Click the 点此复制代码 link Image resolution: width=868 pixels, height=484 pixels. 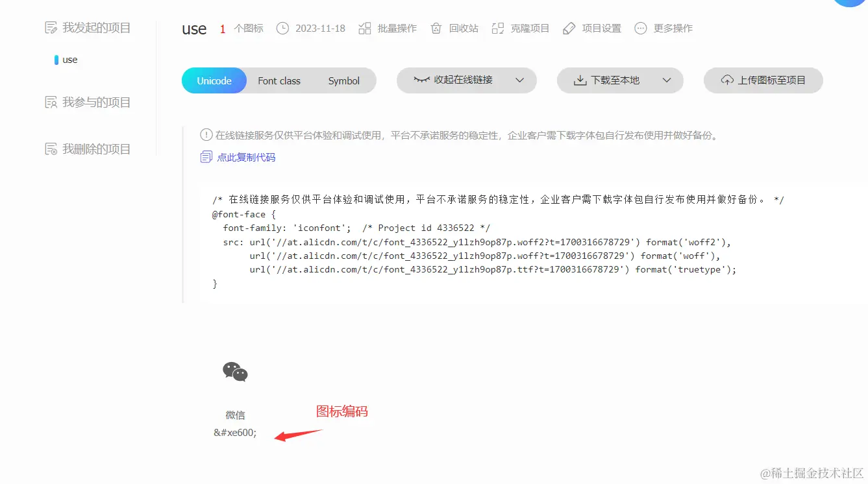click(x=246, y=157)
